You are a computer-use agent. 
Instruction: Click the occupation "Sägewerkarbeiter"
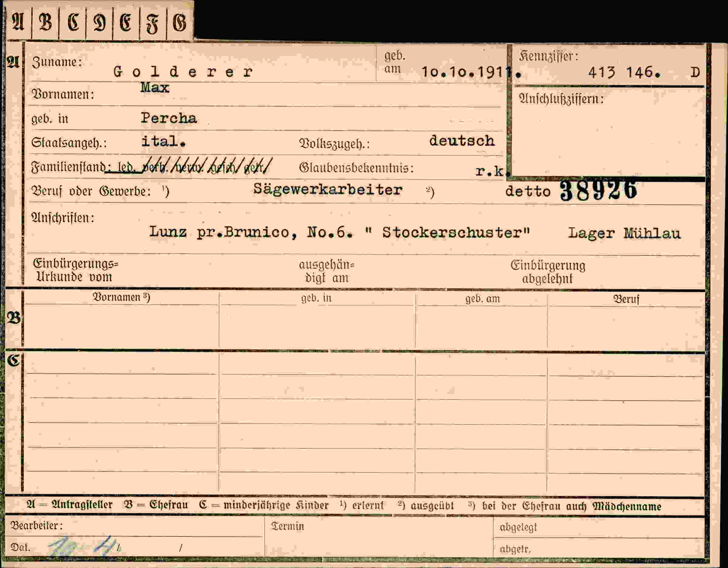point(328,189)
